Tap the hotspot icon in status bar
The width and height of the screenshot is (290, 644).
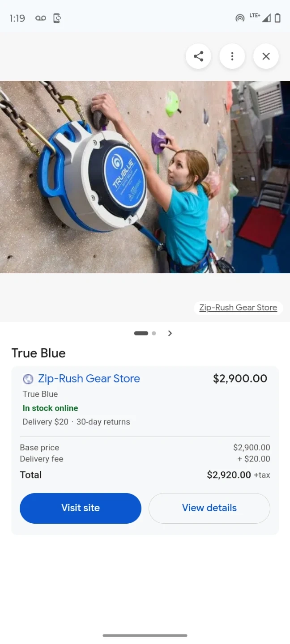point(240,18)
